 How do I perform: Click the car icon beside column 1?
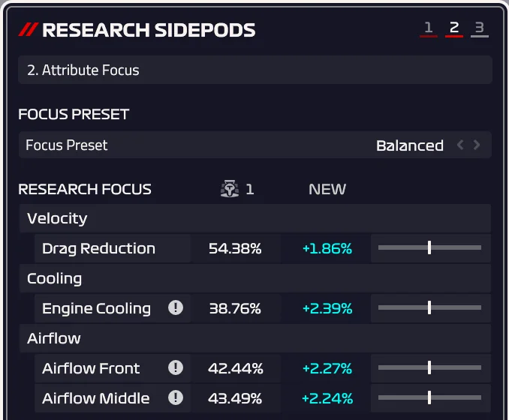click(230, 188)
